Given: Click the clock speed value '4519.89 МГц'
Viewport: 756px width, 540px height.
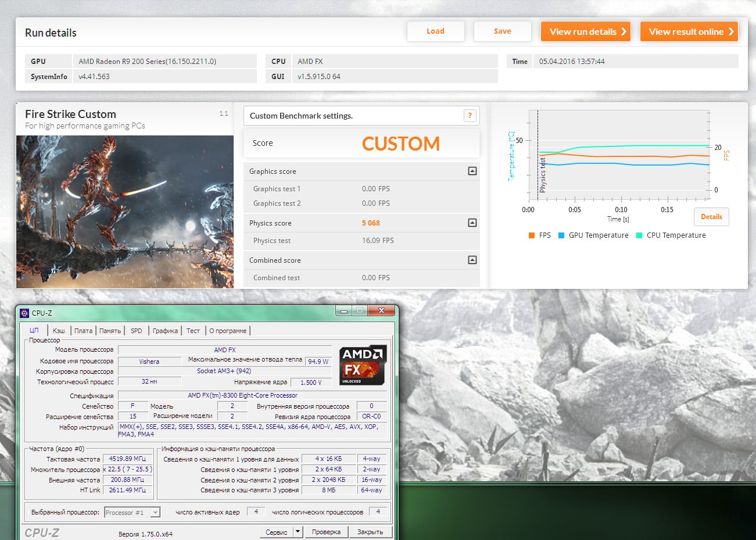Looking at the screenshot, I should click(x=128, y=459).
